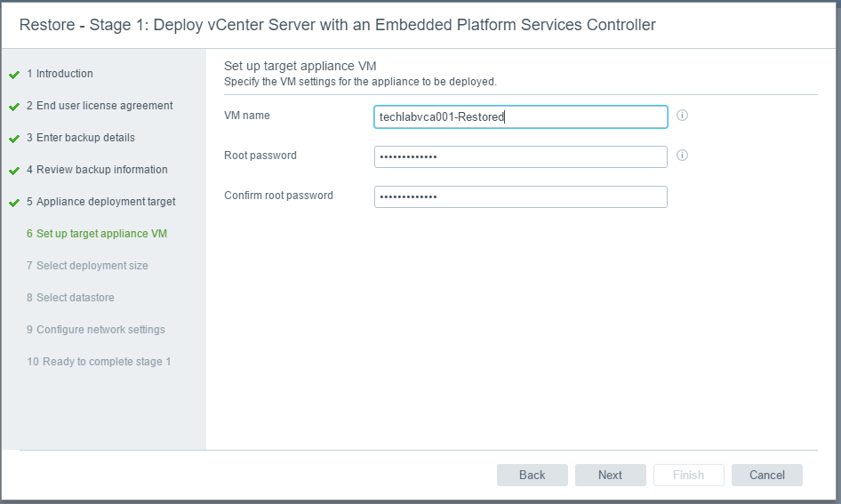841x504 pixels.
Task: Select step 7 Select deployment size
Action: [x=87, y=266]
